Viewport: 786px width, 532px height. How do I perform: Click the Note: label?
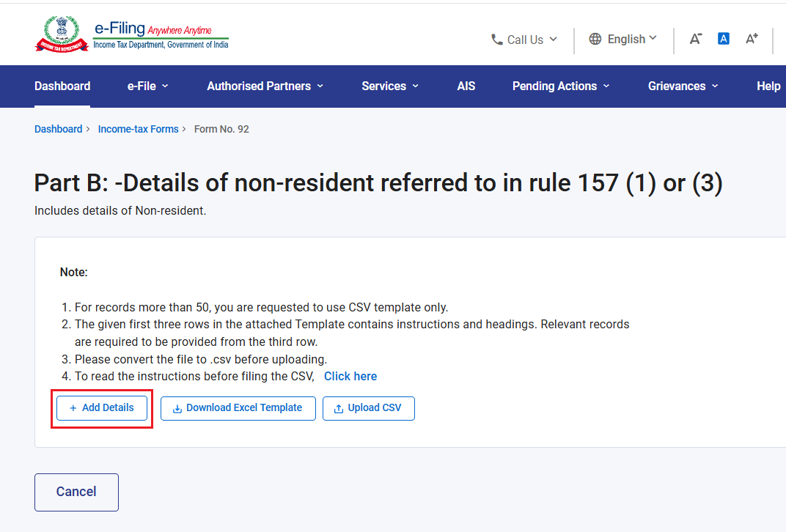pos(73,272)
